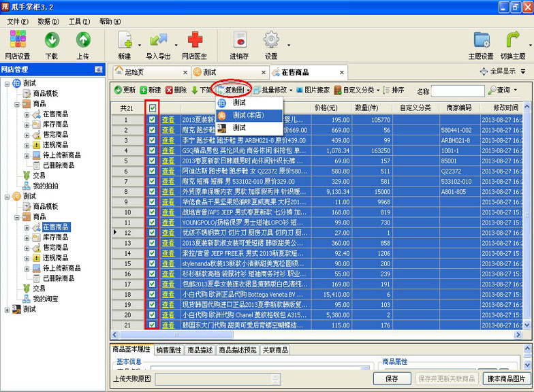Uncheck the row 15 checkbox
Image resolution: width=534 pixels, height=392 pixels.
click(153, 263)
